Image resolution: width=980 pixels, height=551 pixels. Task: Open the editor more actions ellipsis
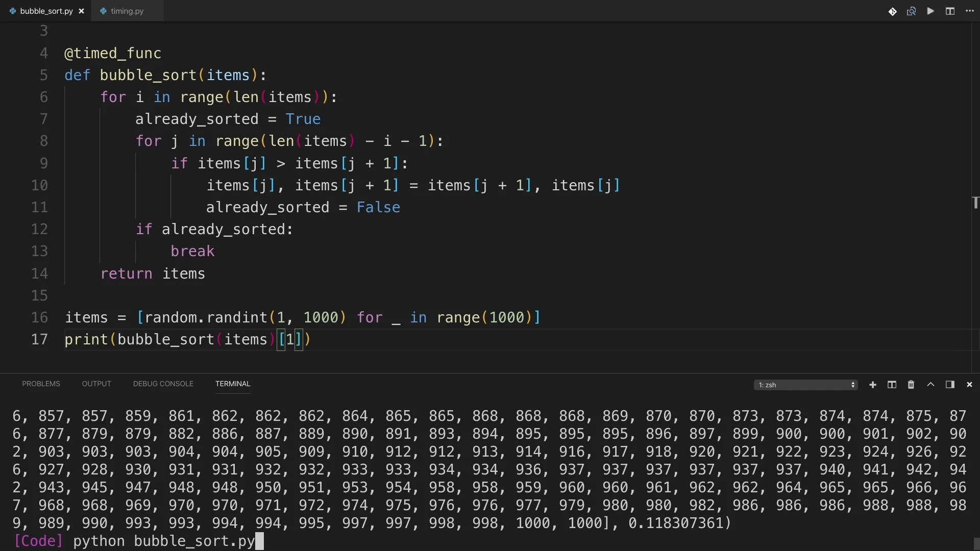click(x=970, y=11)
